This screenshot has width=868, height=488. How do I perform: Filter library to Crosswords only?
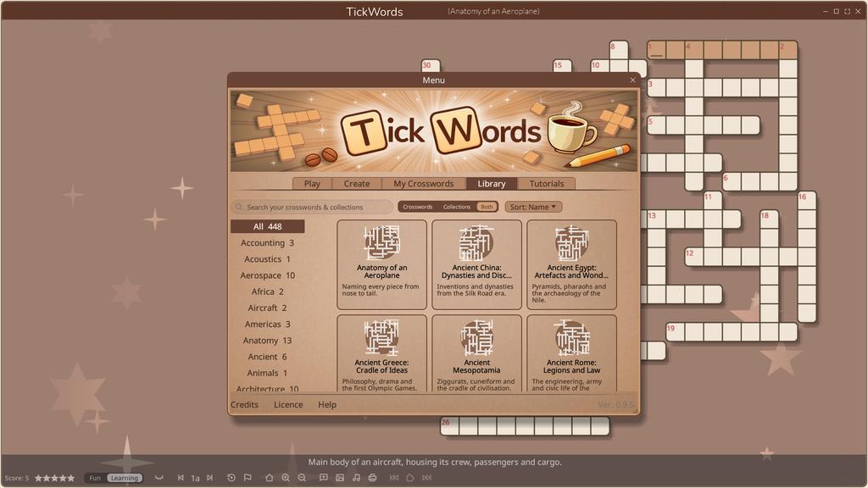(417, 207)
